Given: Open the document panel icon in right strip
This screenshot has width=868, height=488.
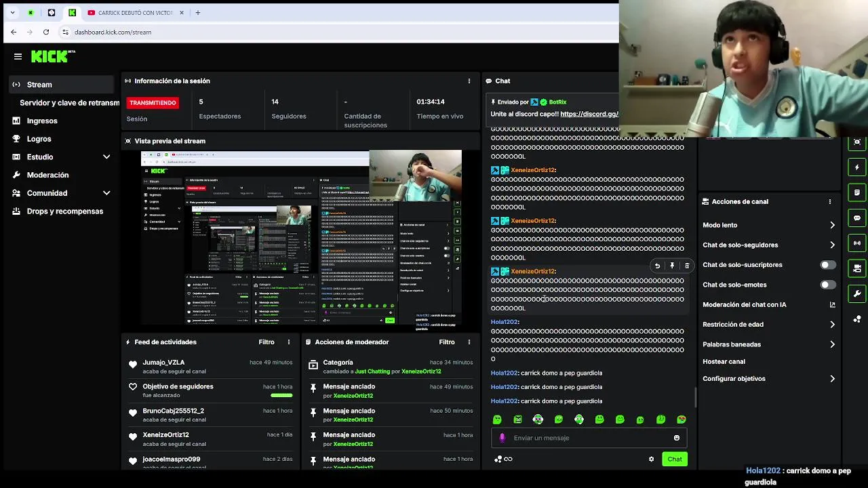Looking at the screenshot, I should [857, 192].
